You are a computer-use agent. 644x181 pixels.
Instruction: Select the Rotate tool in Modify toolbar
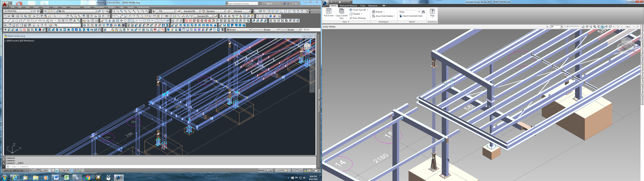tap(125, 21)
